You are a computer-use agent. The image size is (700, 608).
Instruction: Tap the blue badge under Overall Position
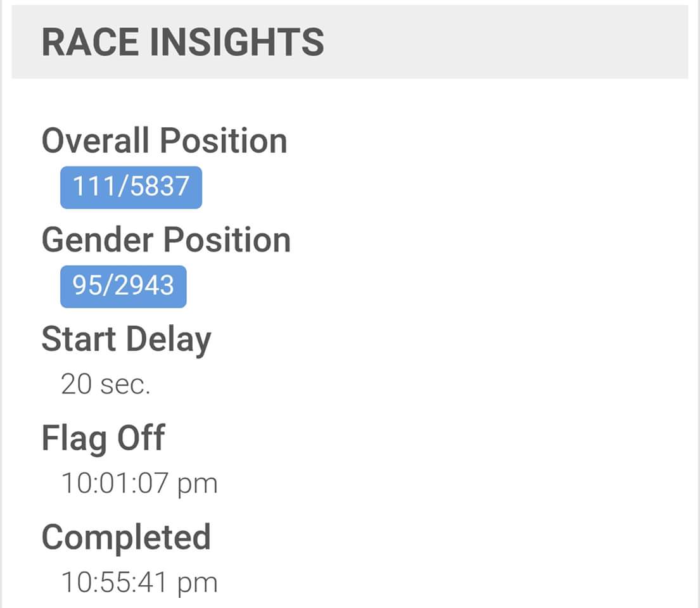pyautogui.click(x=131, y=187)
